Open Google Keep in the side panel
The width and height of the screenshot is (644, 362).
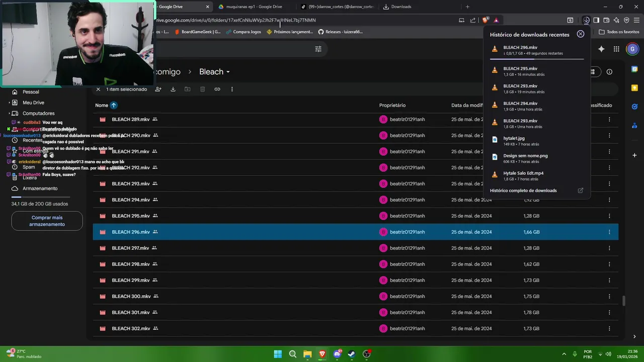click(x=634, y=88)
